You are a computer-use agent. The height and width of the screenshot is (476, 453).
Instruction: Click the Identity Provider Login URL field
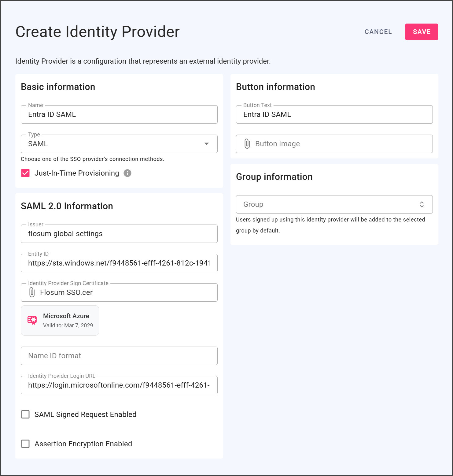tap(119, 385)
